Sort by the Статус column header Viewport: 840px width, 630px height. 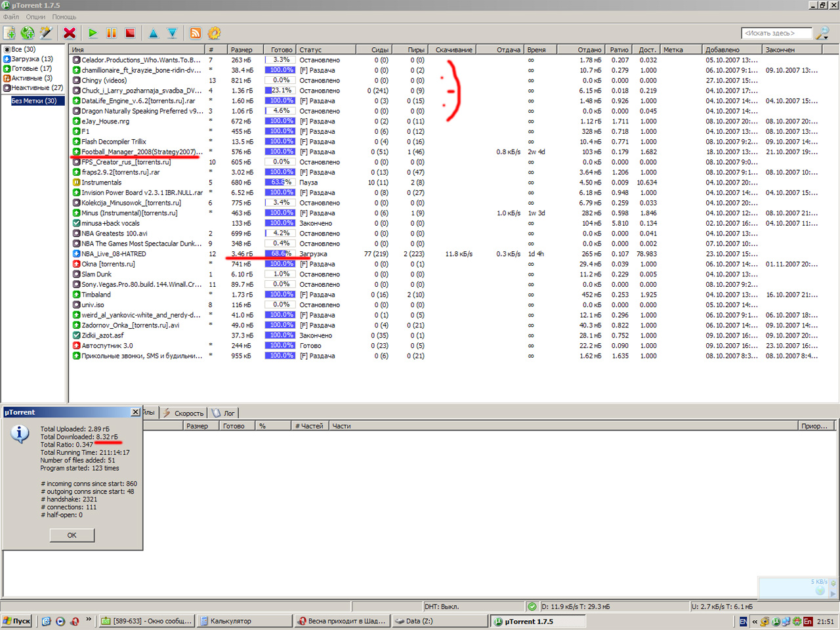pos(326,49)
